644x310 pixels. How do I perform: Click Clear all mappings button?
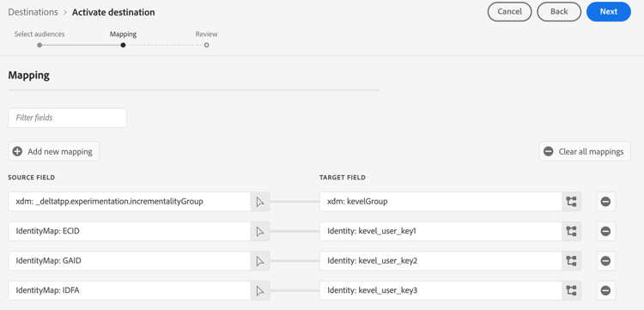point(585,151)
